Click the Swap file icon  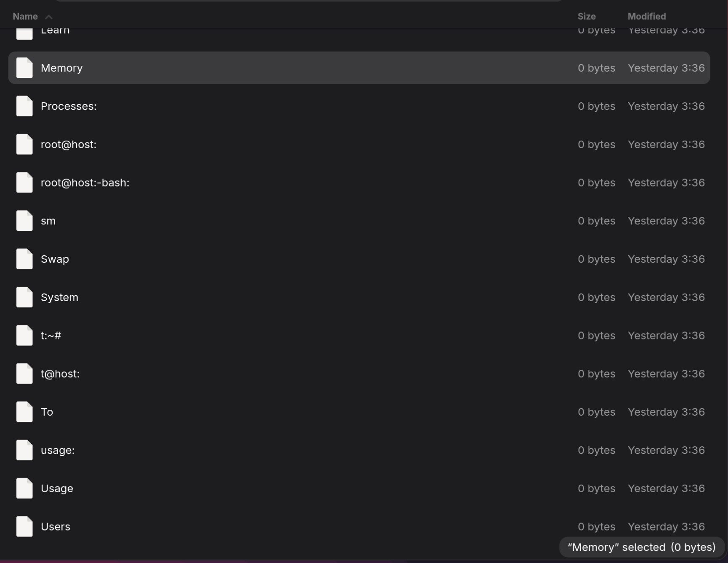(x=24, y=259)
